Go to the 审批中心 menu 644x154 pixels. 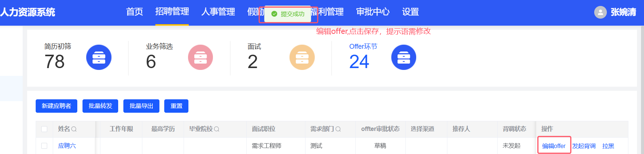(373, 12)
